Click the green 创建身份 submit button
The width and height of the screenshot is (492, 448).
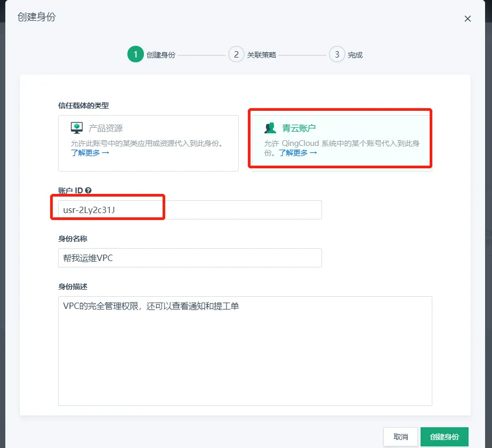pyautogui.click(x=444, y=436)
